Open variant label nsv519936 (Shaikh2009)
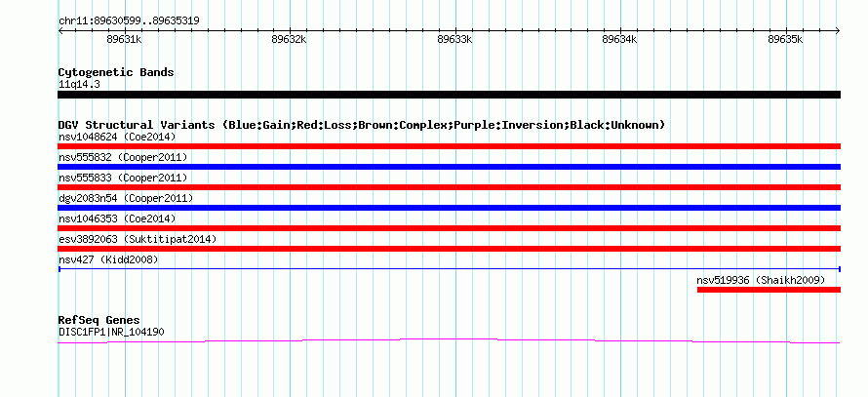Screen dimensions: 868x397 (x=761, y=280)
